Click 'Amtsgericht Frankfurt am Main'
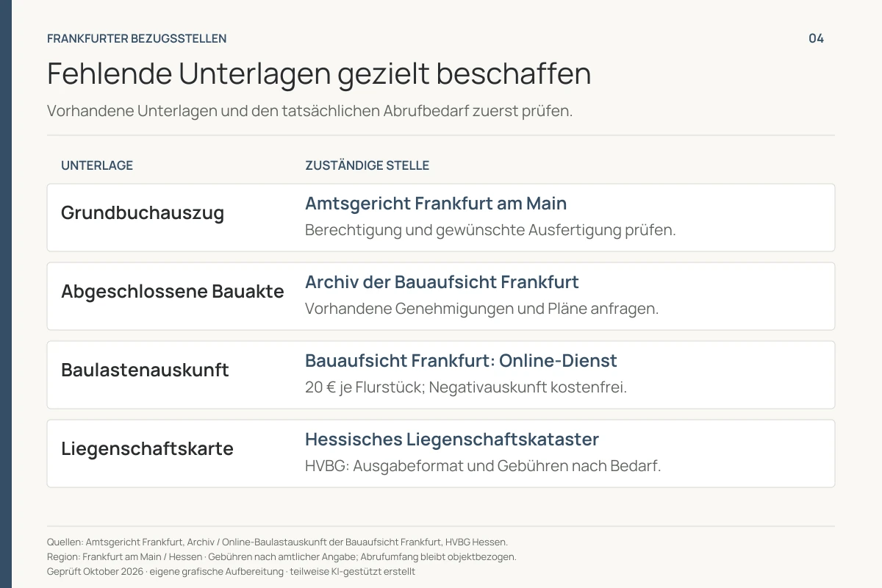882x588 pixels. click(x=436, y=203)
